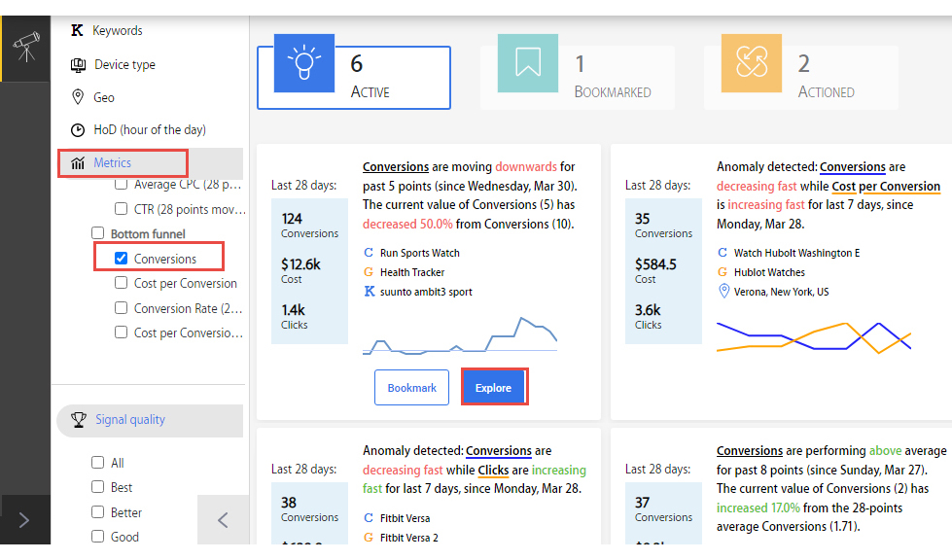Click the conversions trend sparkline chart

(x=460, y=335)
